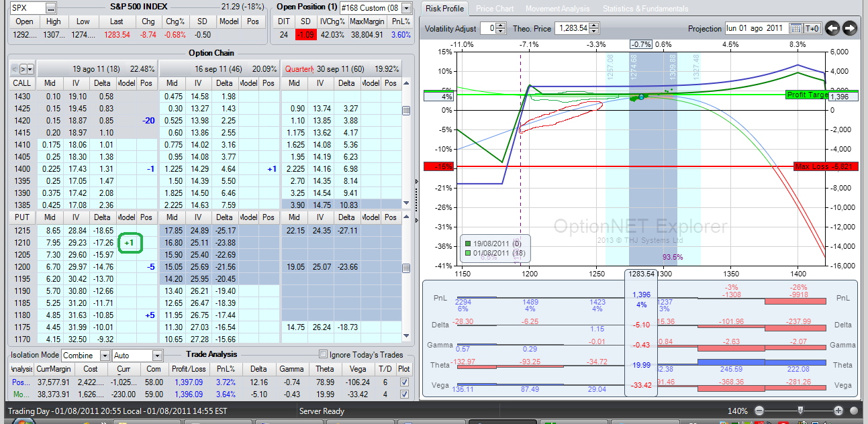This screenshot has height=424, width=868.
Task: Toggle Plot checkbox for the Mo row
Action: coord(403,395)
